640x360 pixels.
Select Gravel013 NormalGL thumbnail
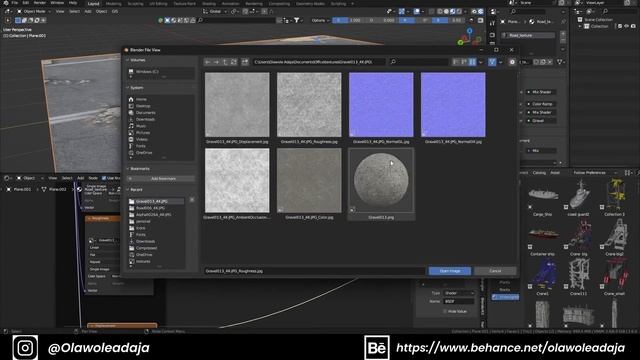(x=381, y=105)
